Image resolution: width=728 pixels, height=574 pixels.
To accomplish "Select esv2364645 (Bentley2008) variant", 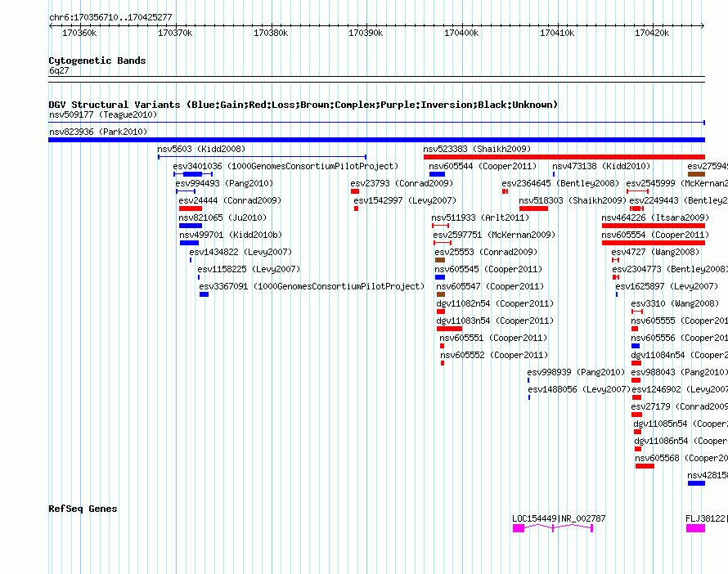I will (x=505, y=191).
